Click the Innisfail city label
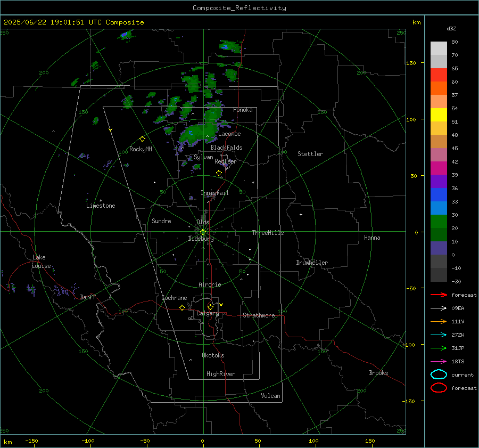 [214, 193]
